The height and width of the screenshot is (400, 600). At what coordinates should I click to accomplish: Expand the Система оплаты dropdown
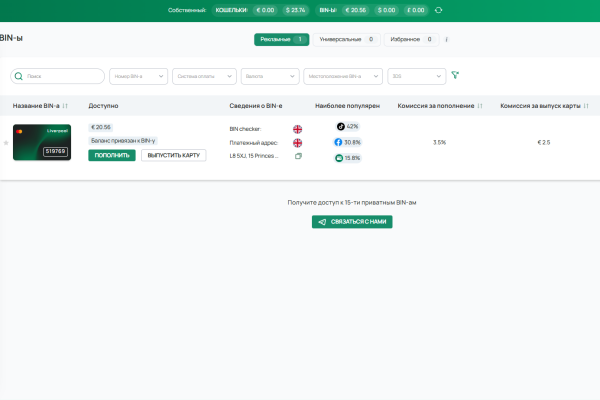pos(204,76)
